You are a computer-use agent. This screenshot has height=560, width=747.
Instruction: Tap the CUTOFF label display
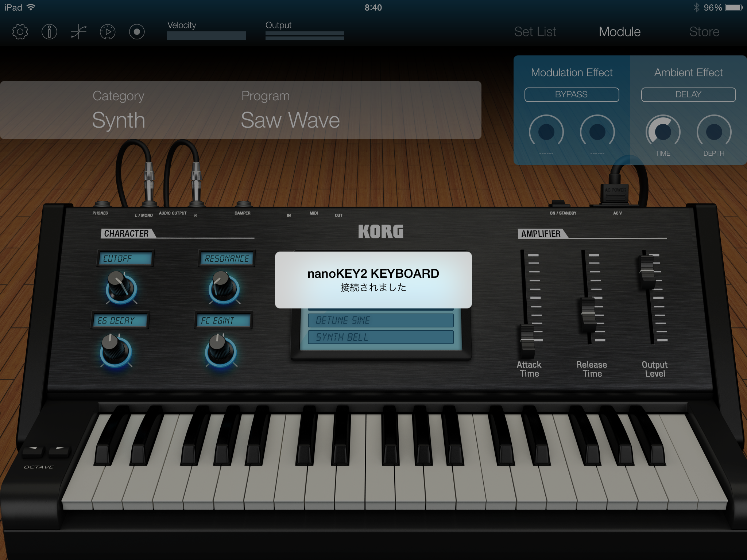pyautogui.click(x=125, y=258)
